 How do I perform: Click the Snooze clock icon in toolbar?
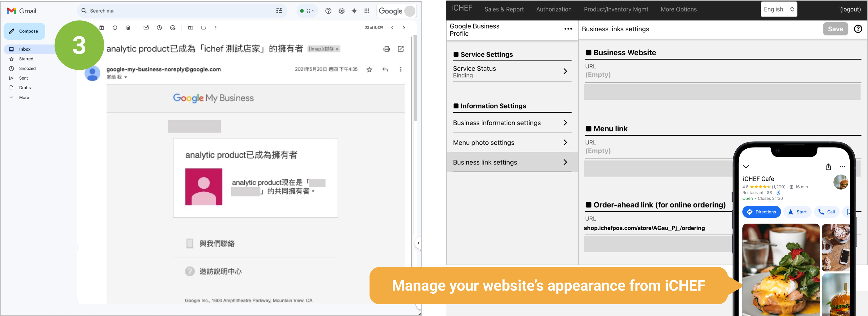click(159, 28)
